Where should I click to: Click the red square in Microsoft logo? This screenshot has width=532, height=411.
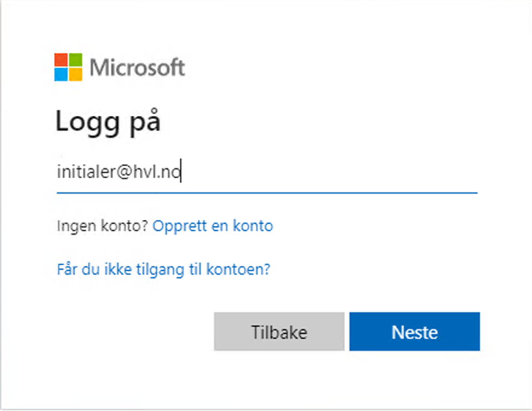[61, 60]
